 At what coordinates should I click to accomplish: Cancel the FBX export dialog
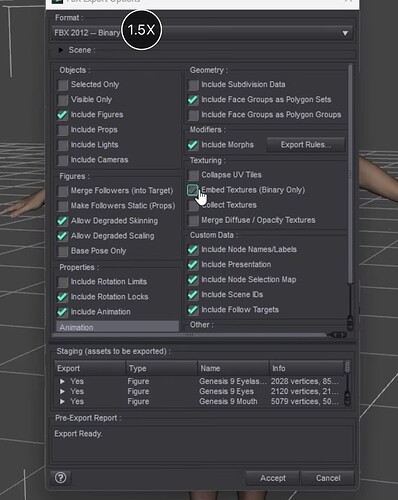pyautogui.click(x=328, y=478)
